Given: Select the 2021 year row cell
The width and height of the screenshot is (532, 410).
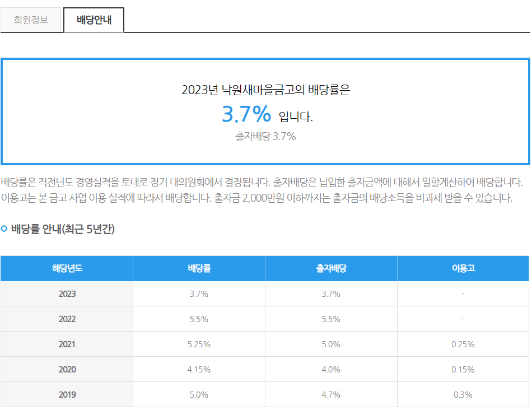Looking at the screenshot, I should click(67, 344).
